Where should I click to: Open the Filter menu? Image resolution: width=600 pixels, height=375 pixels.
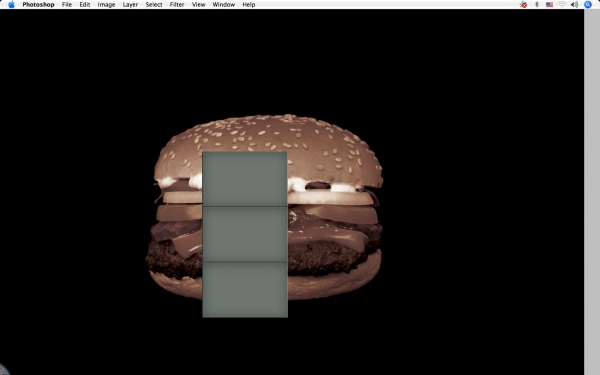pyautogui.click(x=177, y=5)
